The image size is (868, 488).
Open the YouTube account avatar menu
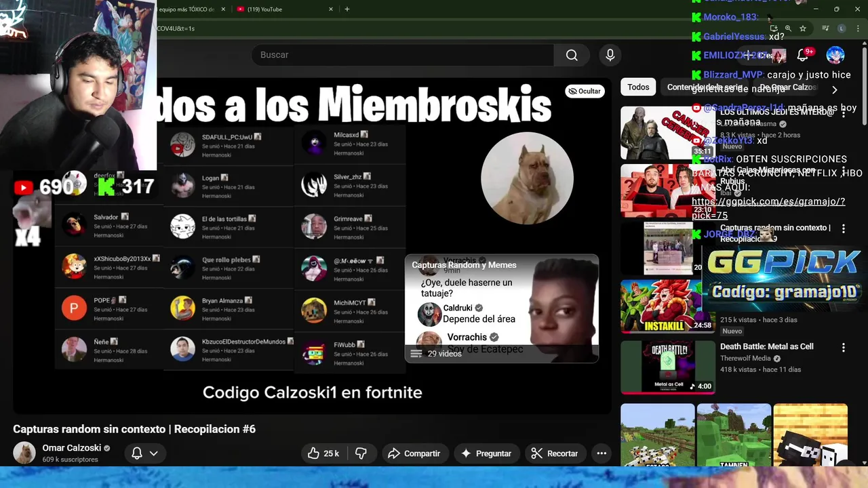(x=835, y=55)
